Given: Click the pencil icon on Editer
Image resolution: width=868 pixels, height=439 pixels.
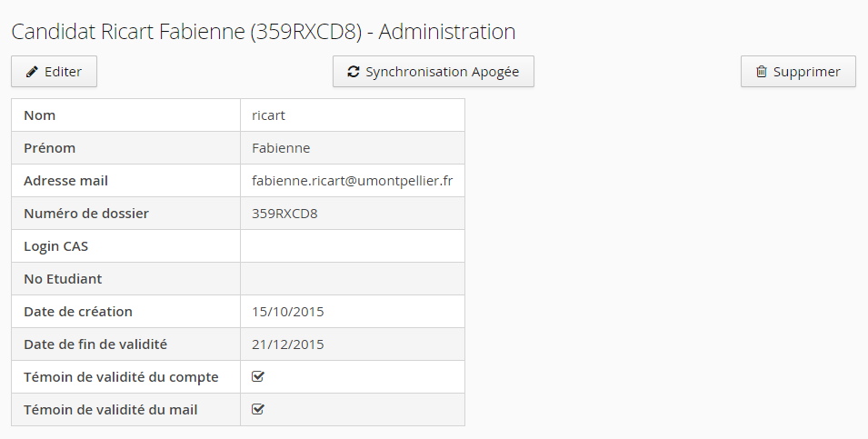Looking at the screenshot, I should 32,72.
